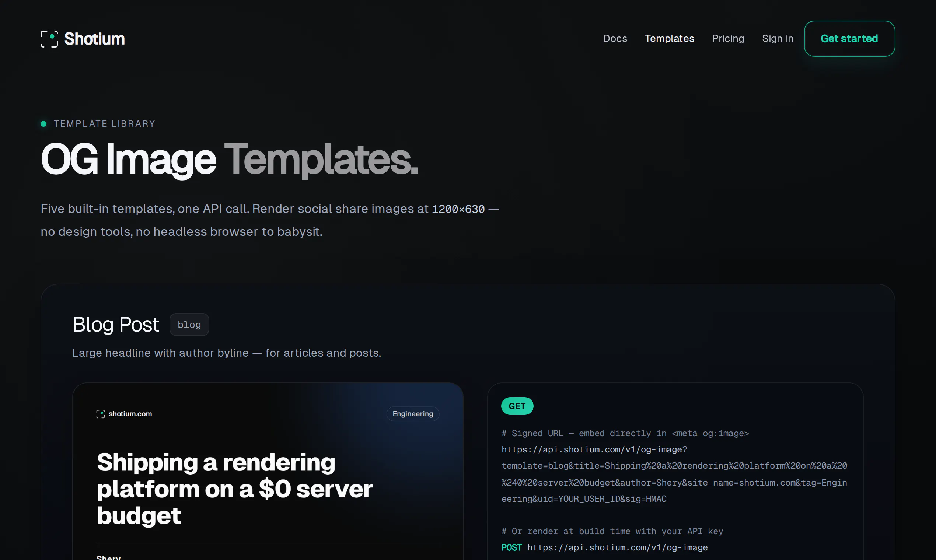Click the Shotium brand name

tap(94, 39)
